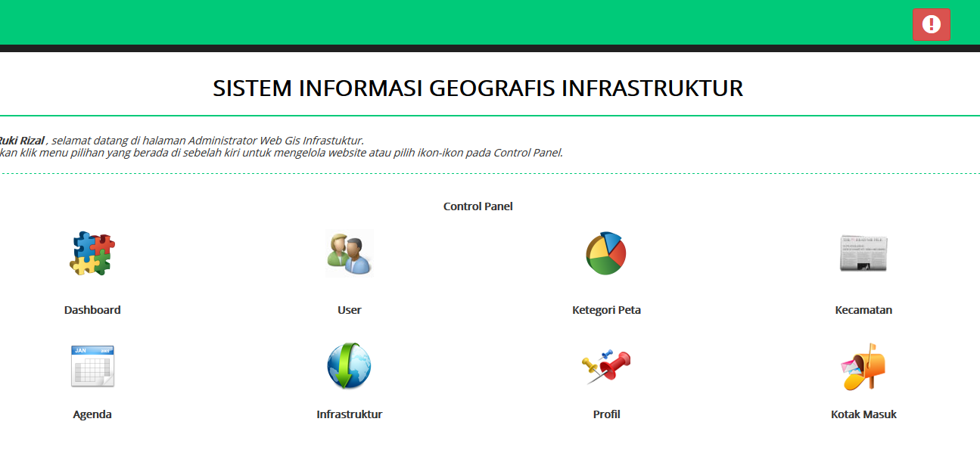Open Kategori Peta pie chart icon
Viewport: 980px width, 459px height.
click(x=605, y=253)
